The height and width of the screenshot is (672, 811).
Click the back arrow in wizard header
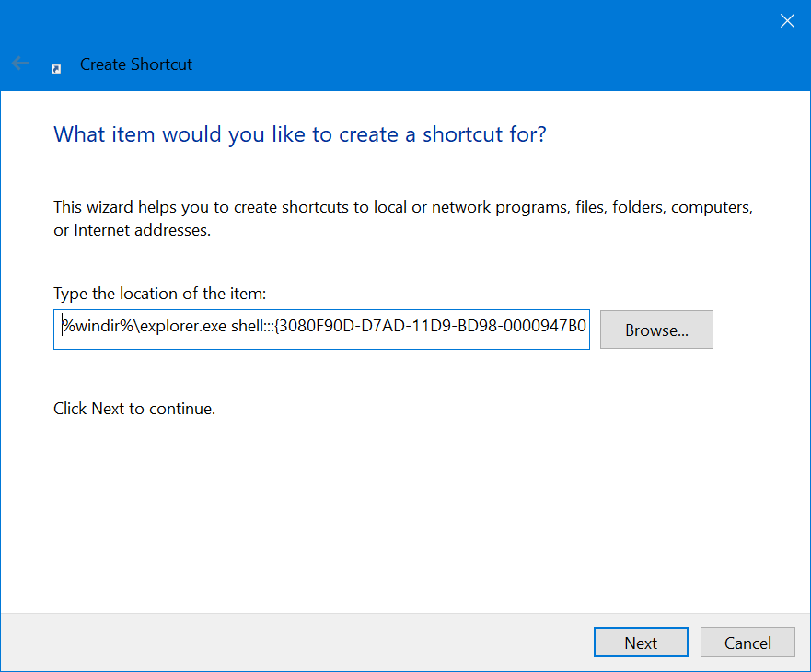20,64
